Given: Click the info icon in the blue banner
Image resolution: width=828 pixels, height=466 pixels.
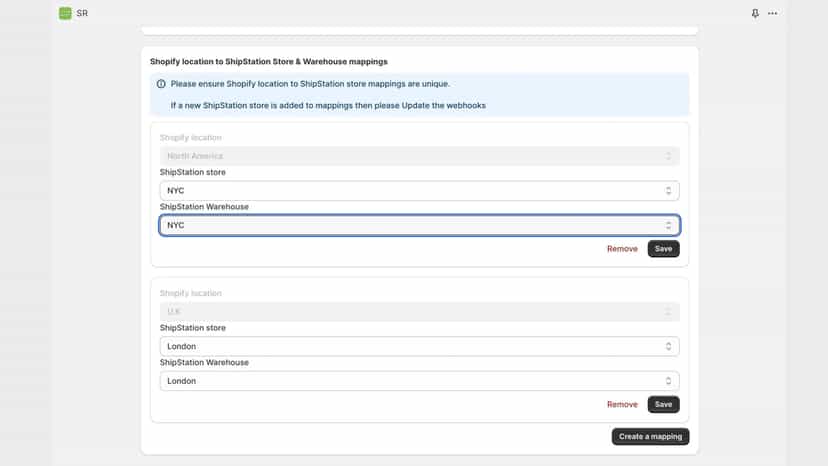Looking at the screenshot, I should [161, 84].
